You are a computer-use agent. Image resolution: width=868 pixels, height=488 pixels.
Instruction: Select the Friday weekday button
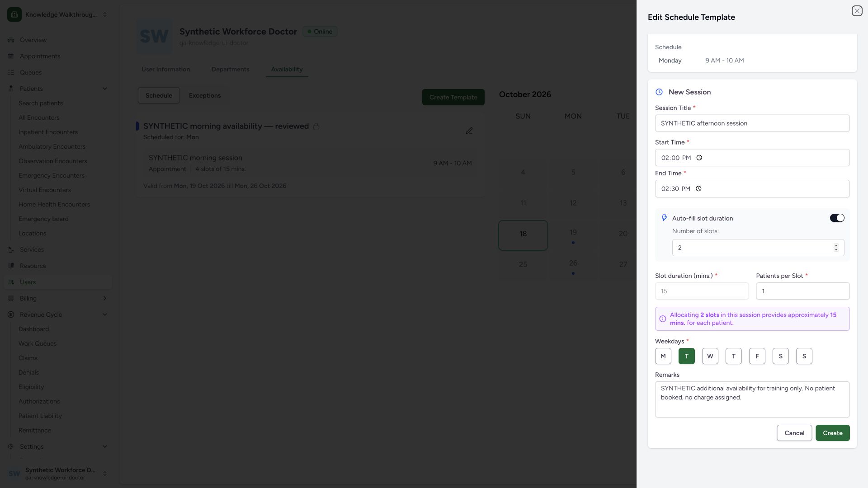[x=757, y=356]
